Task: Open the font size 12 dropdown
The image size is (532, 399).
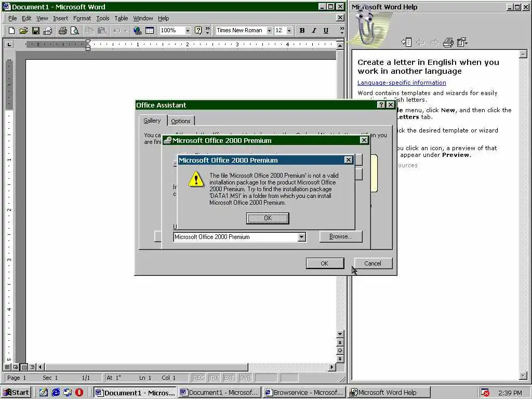Action: pyautogui.click(x=289, y=31)
